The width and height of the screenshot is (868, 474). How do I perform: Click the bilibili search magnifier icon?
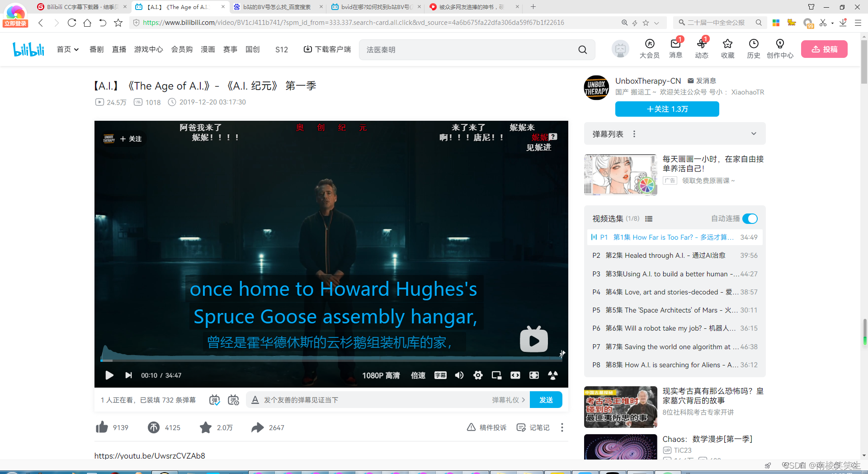click(583, 50)
